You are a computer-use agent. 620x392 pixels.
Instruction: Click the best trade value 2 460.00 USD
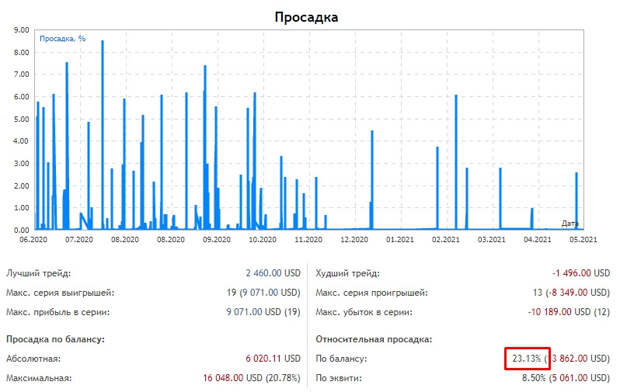273,273
